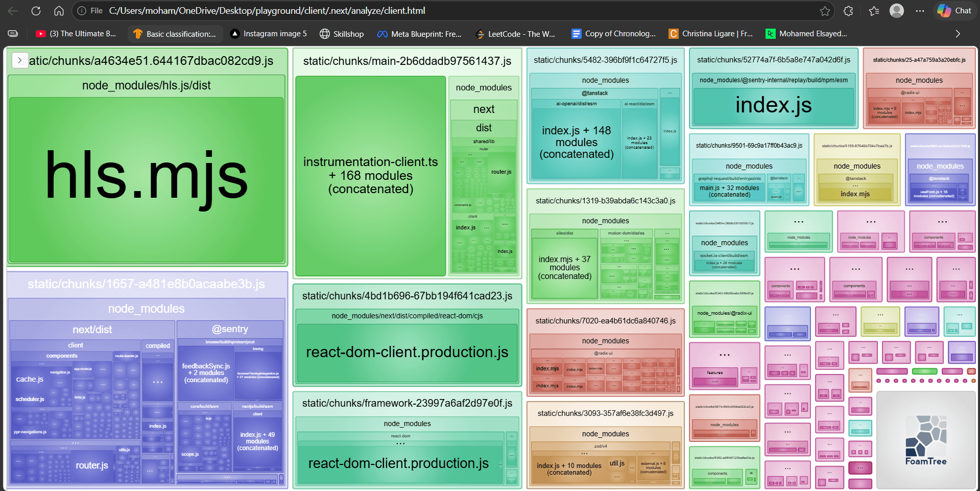
Task: Open 'Copy of Chronolog...' bookmark
Action: (613, 34)
